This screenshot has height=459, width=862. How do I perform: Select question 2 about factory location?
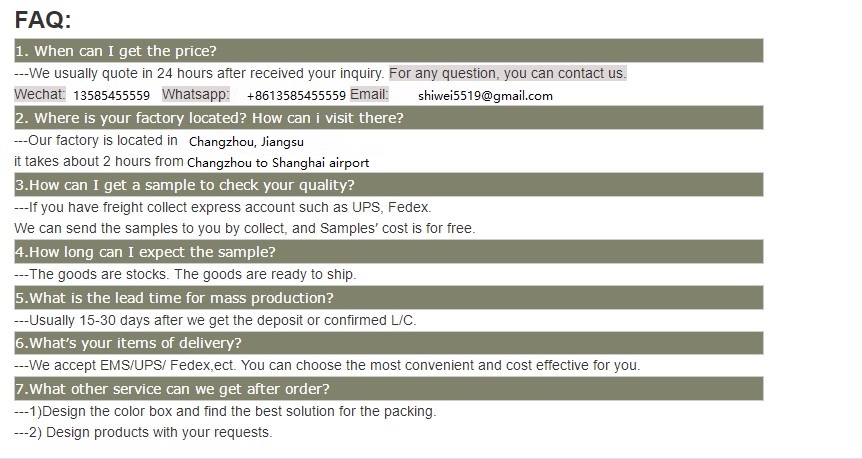(389, 118)
